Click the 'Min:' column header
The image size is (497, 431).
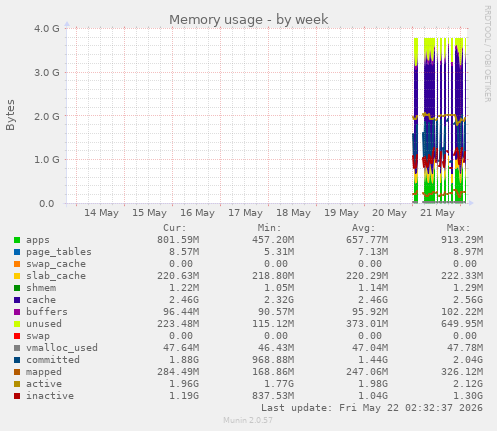coord(269,228)
